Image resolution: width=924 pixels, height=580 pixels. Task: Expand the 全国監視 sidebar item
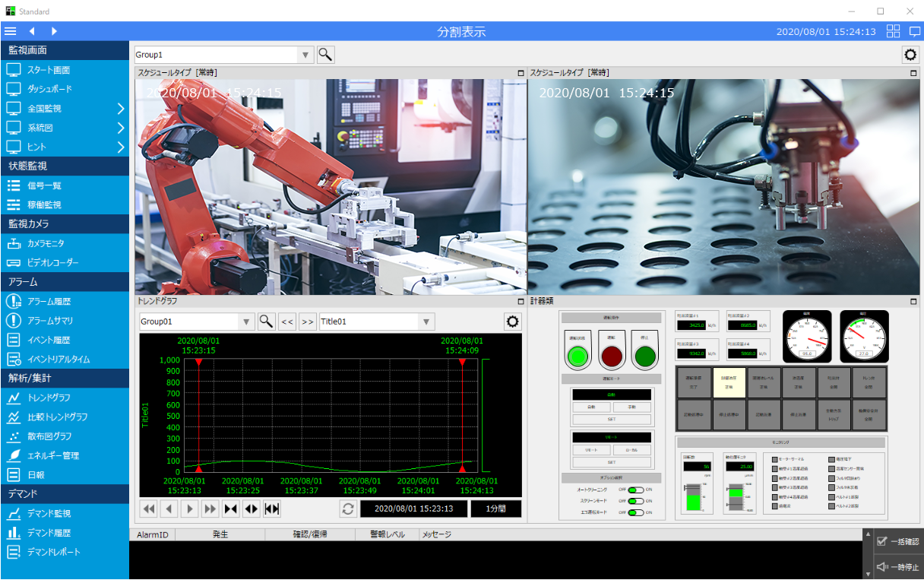click(120, 109)
